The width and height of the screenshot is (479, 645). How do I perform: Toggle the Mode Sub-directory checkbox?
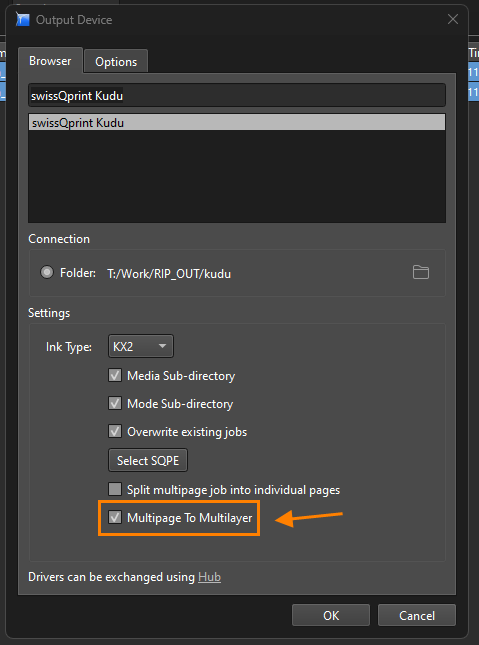pos(115,403)
